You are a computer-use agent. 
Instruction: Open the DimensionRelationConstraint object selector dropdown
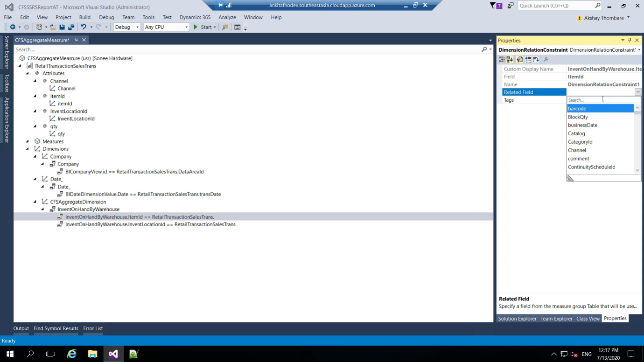(x=639, y=50)
